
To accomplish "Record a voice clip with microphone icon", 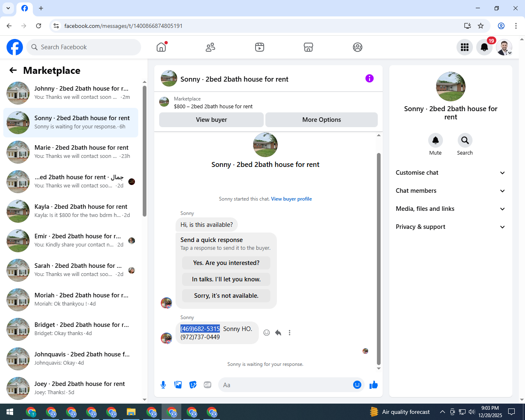I will (x=163, y=385).
